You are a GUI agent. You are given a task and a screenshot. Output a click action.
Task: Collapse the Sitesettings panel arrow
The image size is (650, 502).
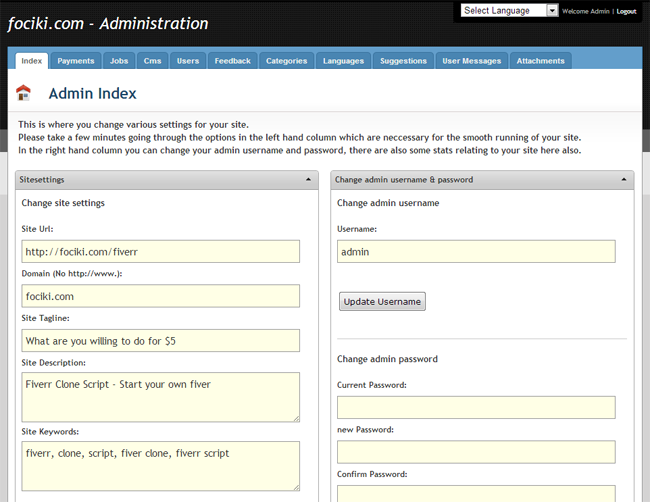coord(308,179)
